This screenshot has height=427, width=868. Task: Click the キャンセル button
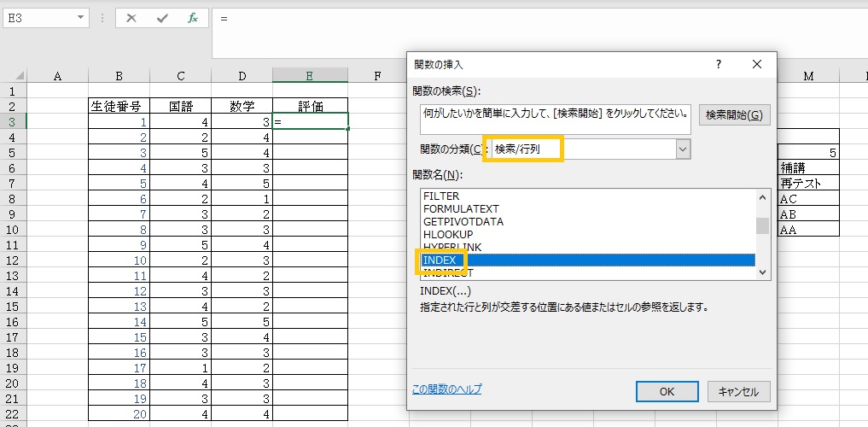(x=738, y=391)
